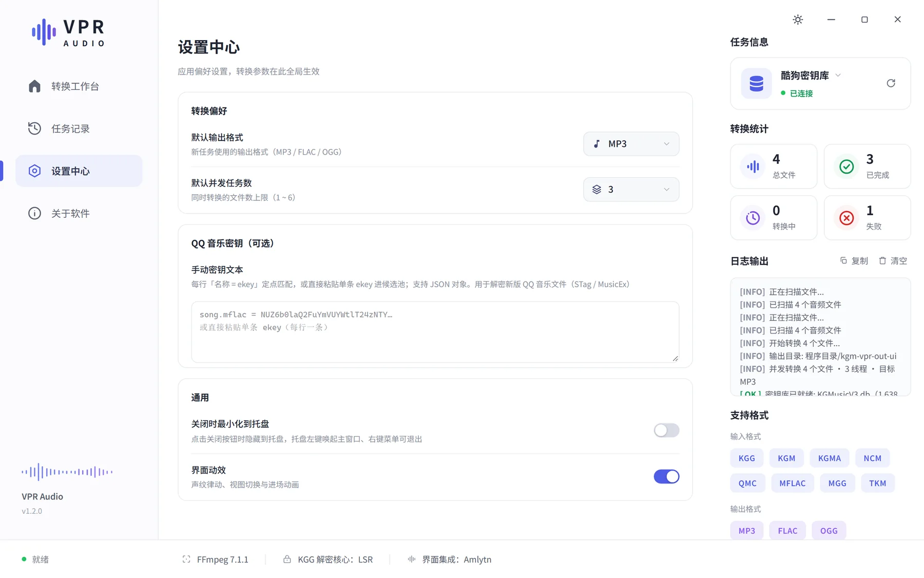Click the lock icon beside KGG 解密核心
This screenshot has height=578, width=924.
pyautogui.click(x=287, y=559)
